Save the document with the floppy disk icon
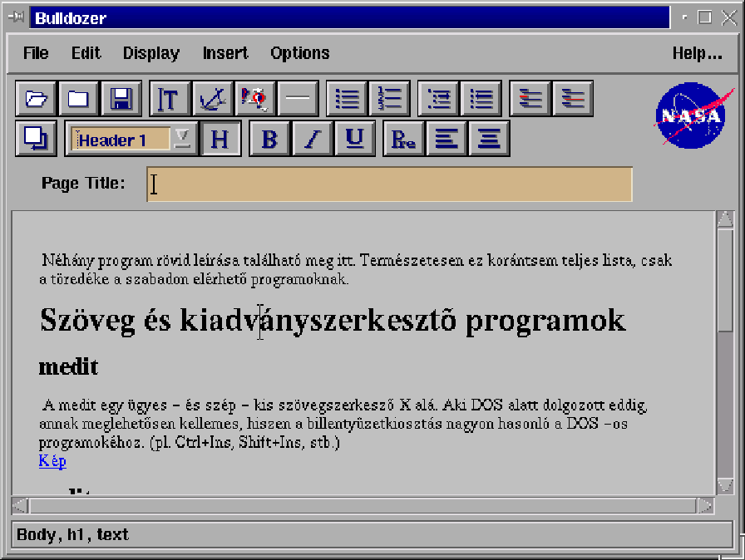Viewport: 745px width, 560px height. point(121,99)
